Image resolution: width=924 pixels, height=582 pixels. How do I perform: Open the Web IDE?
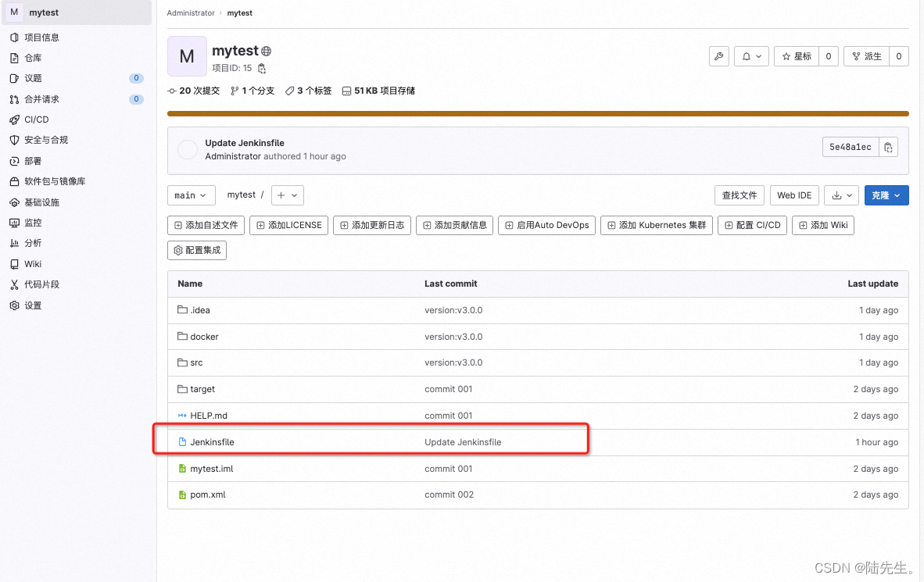(793, 195)
